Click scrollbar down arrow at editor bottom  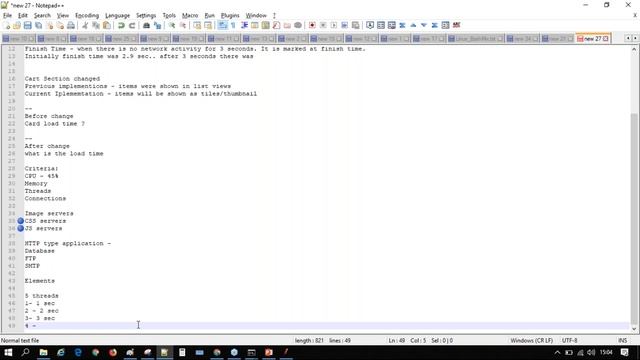click(634, 329)
